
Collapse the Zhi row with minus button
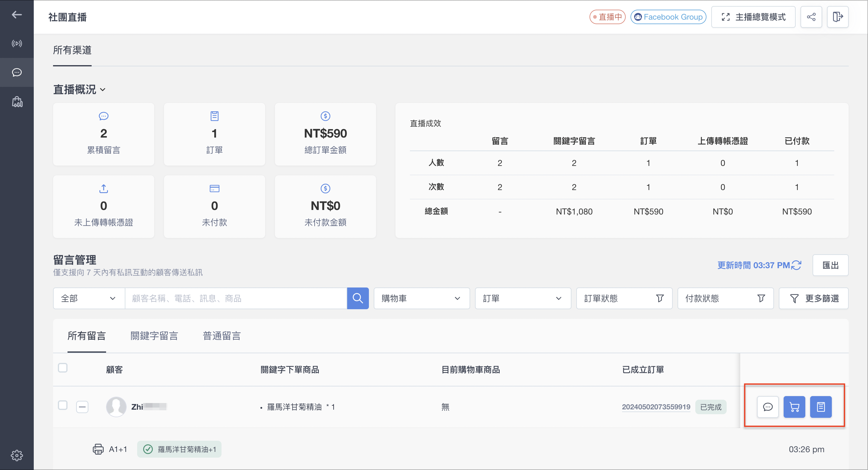click(82, 407)
